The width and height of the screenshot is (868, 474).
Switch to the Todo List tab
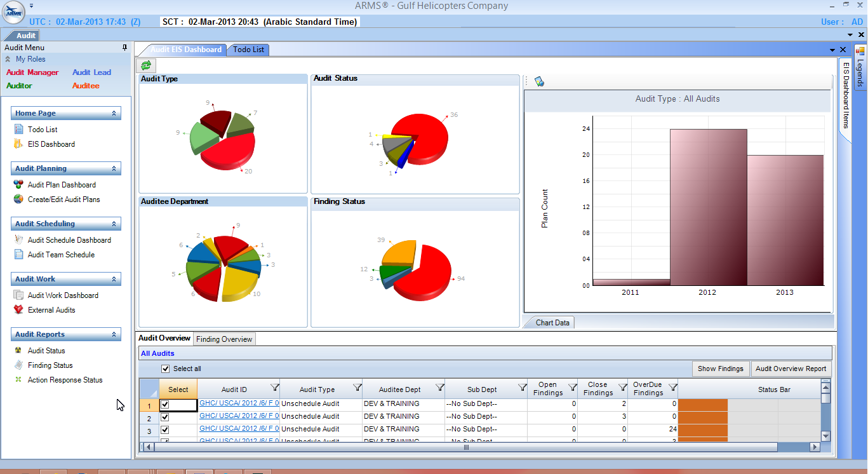[248, 50]
